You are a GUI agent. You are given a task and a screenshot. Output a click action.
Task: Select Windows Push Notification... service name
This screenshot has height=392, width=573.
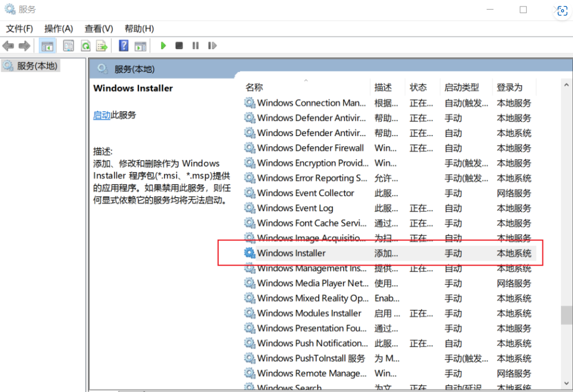(x=312, y=343)
